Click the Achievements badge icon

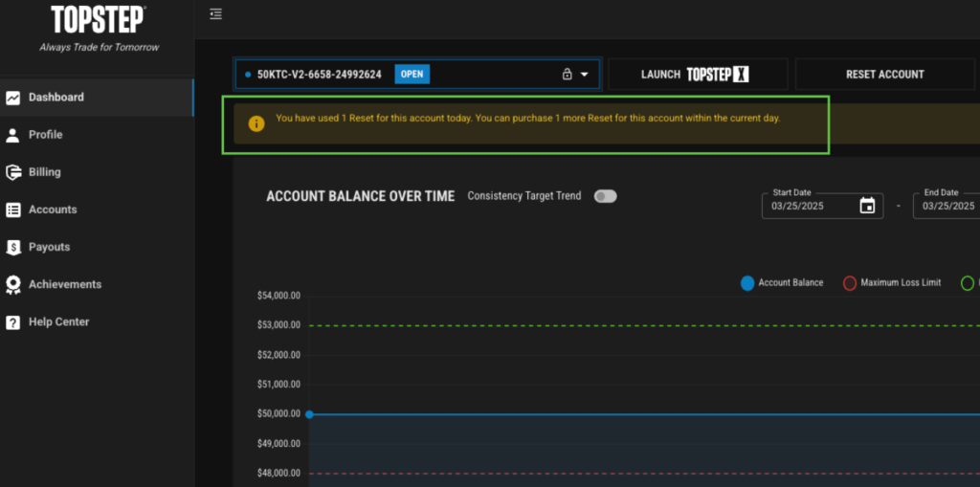[13, 284]
